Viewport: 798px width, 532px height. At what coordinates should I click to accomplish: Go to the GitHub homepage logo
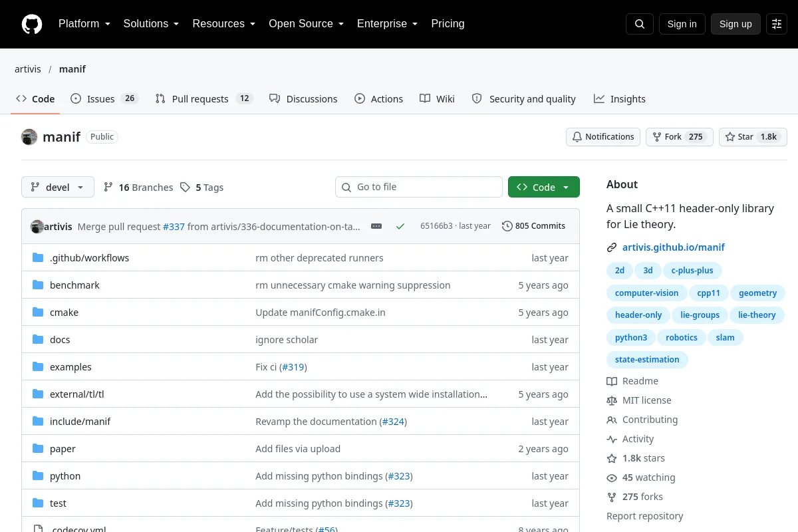pos(32,24)
